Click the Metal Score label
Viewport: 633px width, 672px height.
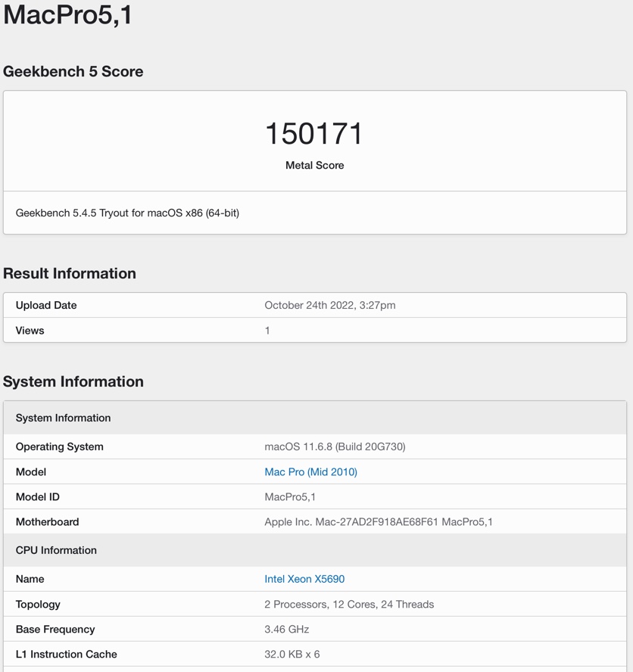pos(314,166)
